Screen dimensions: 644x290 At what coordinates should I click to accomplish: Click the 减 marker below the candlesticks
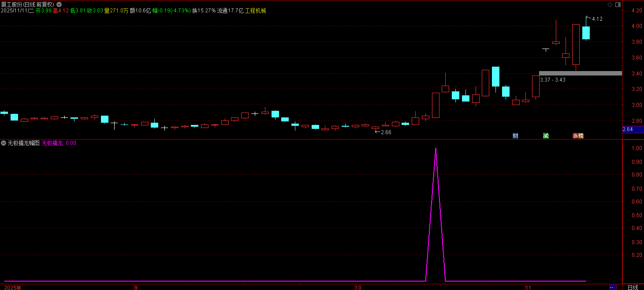pos(546,136)
